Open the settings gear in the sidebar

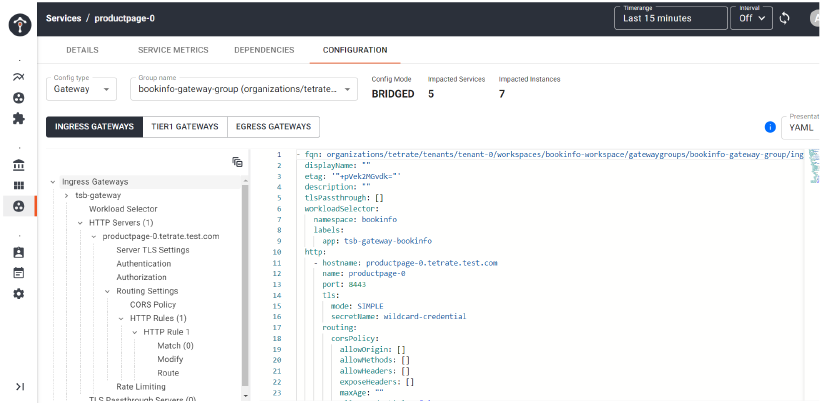click(18, 293)
